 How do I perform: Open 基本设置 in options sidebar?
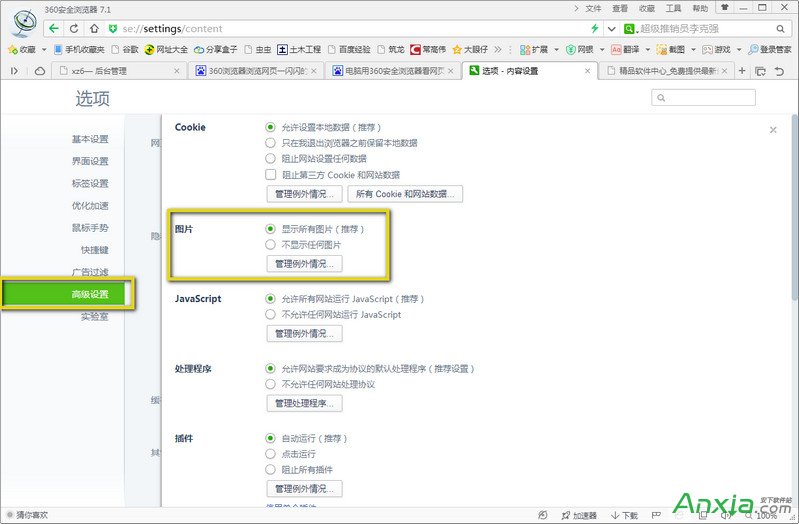pyautogui.click(x=90, y=139)
